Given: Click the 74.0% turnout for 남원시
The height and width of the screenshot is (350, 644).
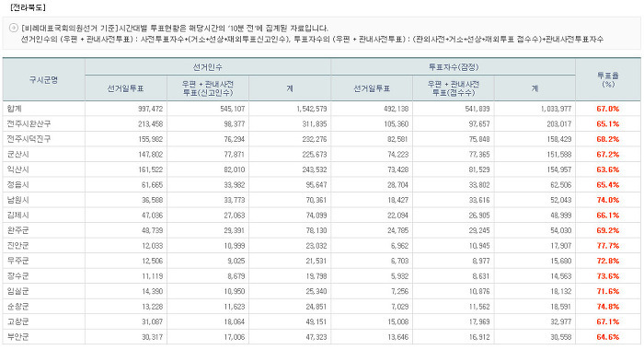Looking at the screenshot, I should tap(608, 200).
